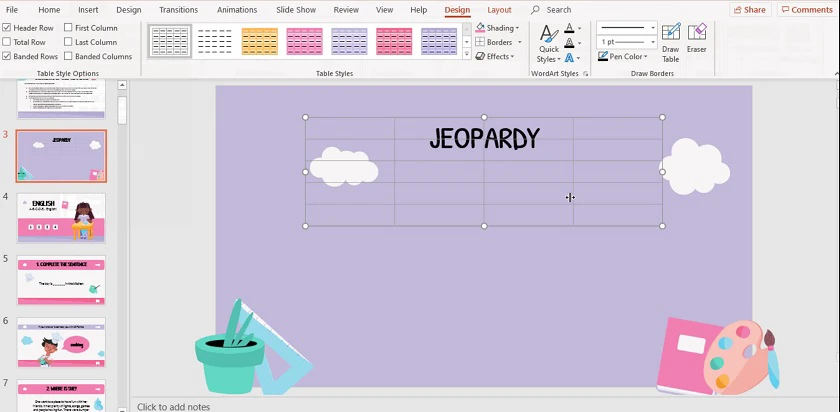The height and width of the screenshot is (412, 840).
Task: Select slide 5 Complete the Sentence thumbnail
Action: point(61,280)
